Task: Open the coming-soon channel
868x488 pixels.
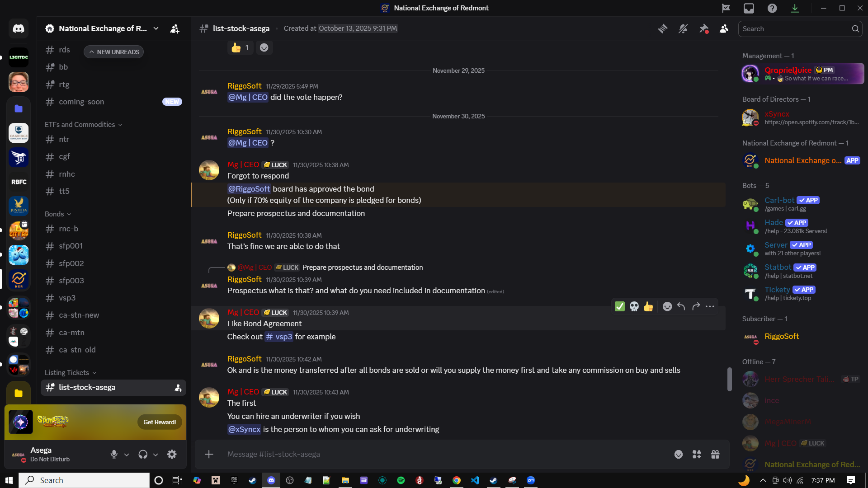Action: pos(81,102)
